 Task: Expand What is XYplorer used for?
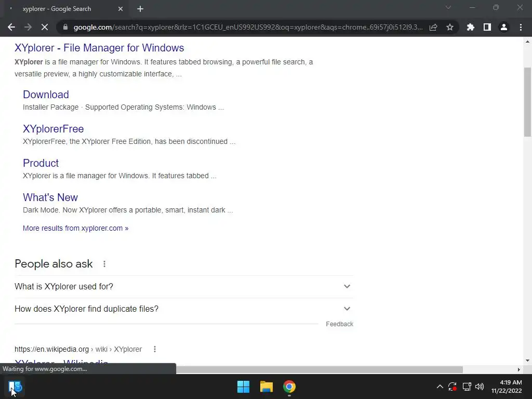(184, 286)
